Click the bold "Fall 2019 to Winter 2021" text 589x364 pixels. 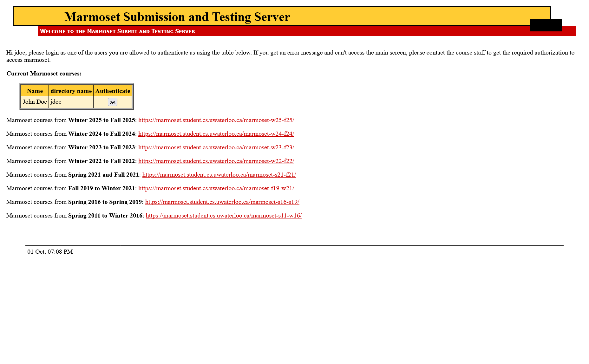click(101, 188)
